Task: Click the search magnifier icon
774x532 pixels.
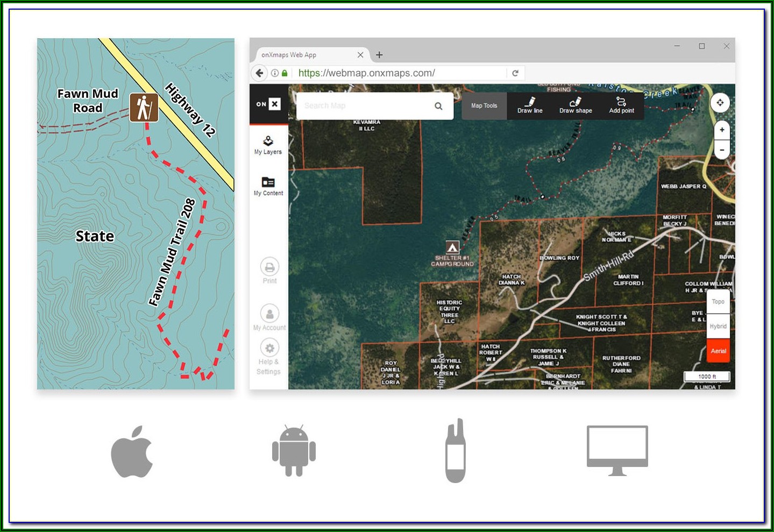Action: [438, 106]
